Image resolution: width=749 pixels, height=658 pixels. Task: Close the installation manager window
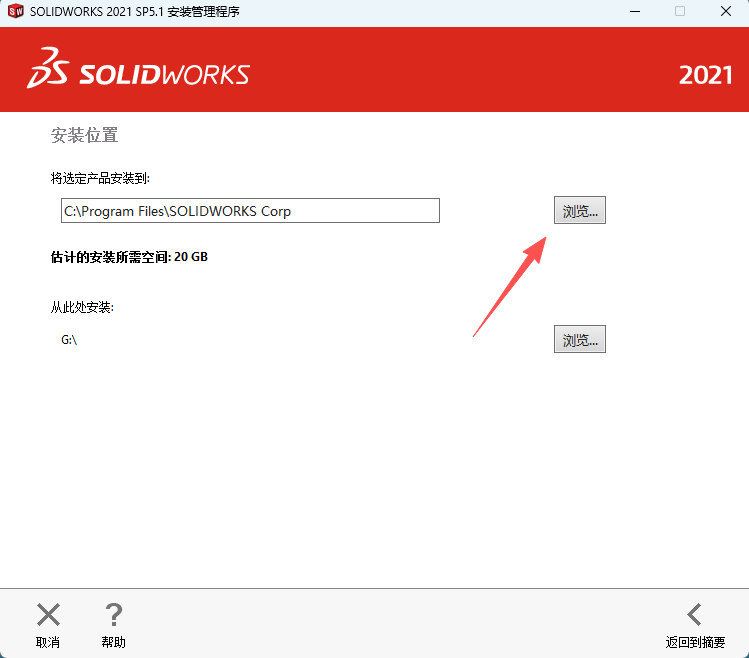point(726,11)
